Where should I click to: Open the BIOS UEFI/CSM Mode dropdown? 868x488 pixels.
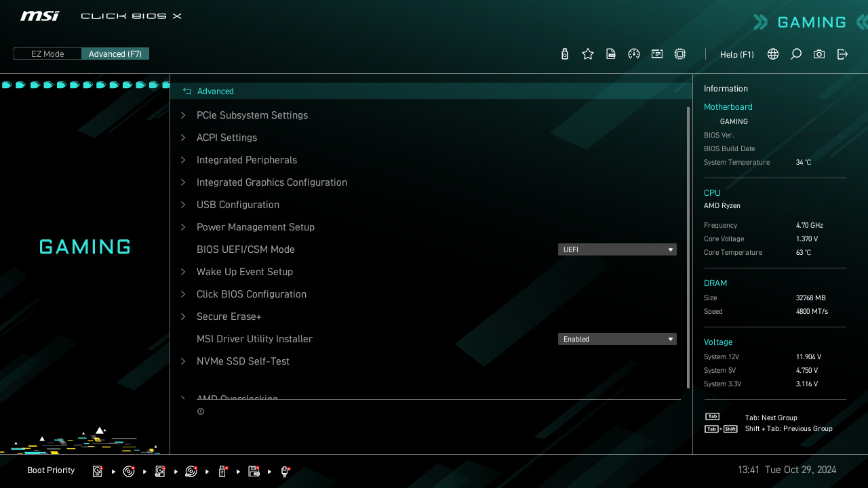tap(617, 249)
